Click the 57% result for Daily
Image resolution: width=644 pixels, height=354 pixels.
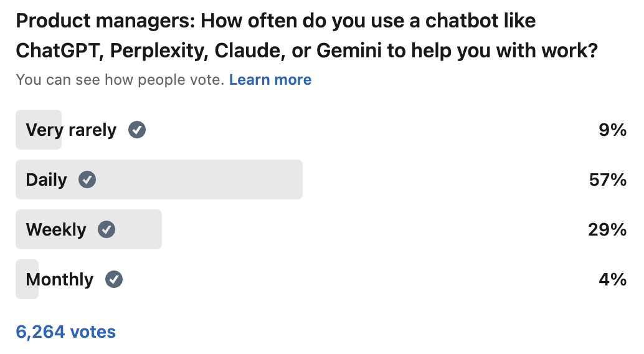[x=607, y=179]
